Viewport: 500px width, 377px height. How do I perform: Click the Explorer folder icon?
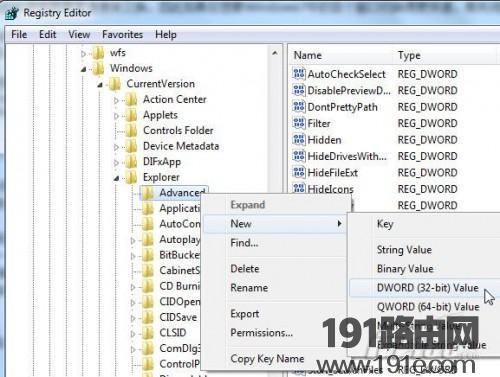coord(131,177)
